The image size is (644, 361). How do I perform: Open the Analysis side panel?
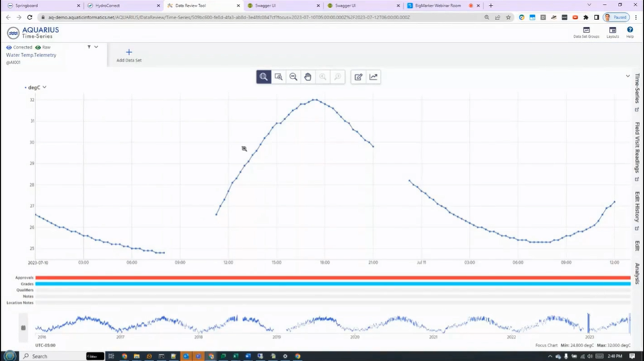(x=637, y=274)
